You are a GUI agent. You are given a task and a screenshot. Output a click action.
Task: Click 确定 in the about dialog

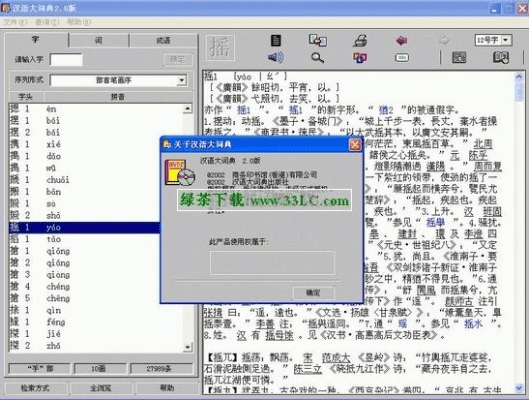[x=314, y=292]
